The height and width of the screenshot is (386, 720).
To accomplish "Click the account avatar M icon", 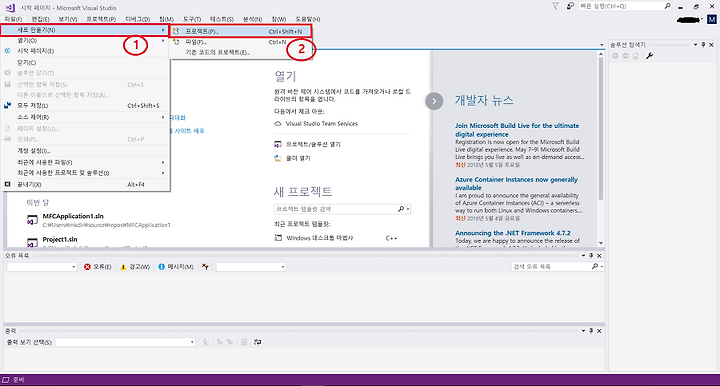I will click(x=711, y=20).
